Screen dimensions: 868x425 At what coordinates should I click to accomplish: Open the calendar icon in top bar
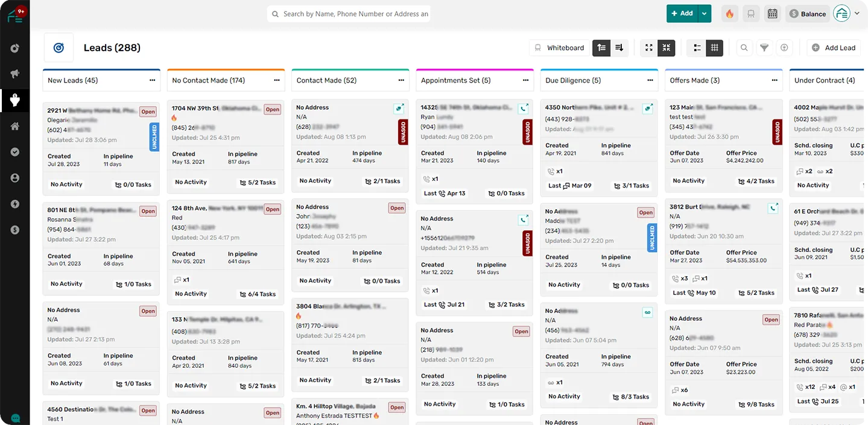click(772, 14)
